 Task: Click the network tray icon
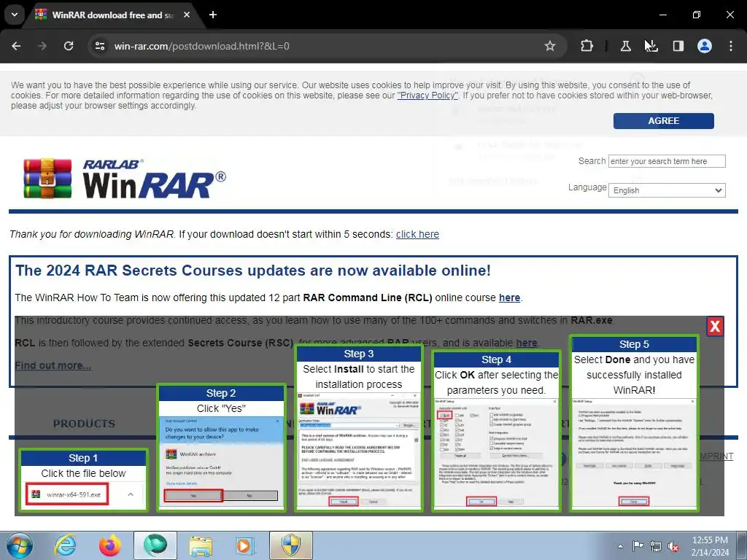[x=656, y=546]
